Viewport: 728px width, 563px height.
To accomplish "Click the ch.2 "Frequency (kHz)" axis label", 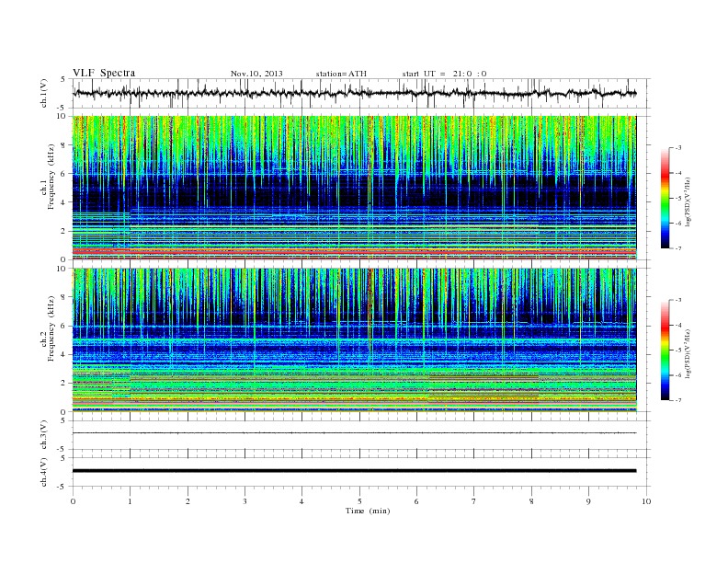I will click(51, 327).
